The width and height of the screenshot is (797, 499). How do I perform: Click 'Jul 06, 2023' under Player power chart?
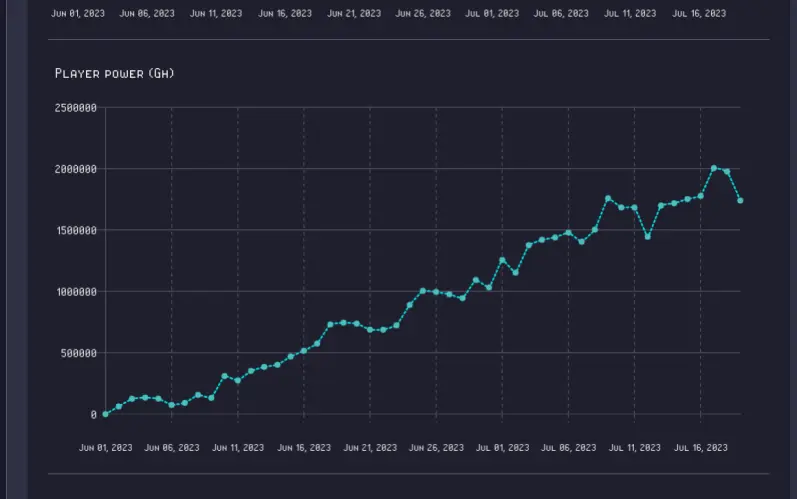tap(568, 448)
